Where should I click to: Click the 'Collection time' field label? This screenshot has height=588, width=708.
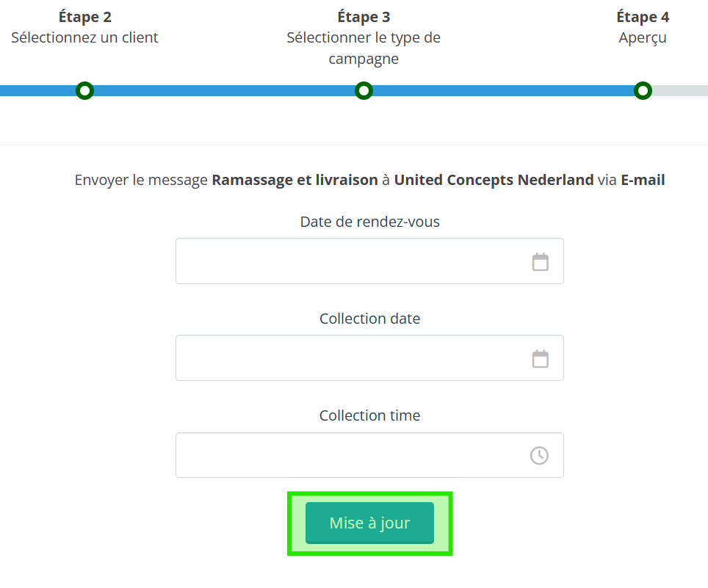coord(369,415)
